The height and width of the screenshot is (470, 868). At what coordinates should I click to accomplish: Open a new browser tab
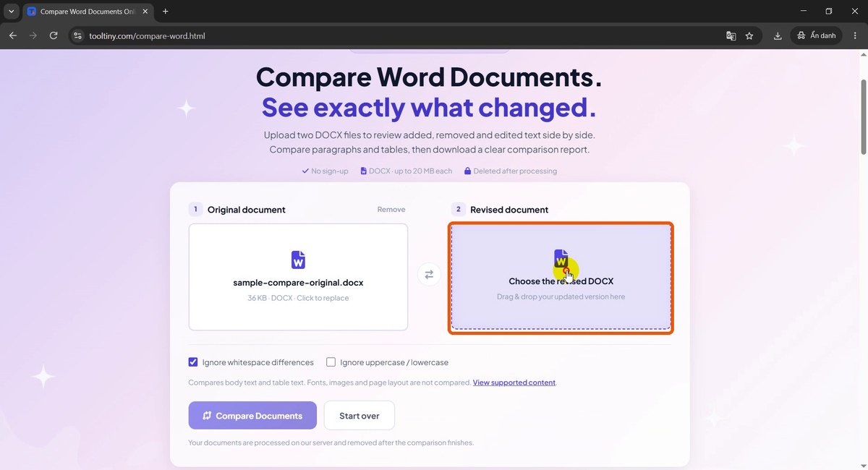pos(166,12)
